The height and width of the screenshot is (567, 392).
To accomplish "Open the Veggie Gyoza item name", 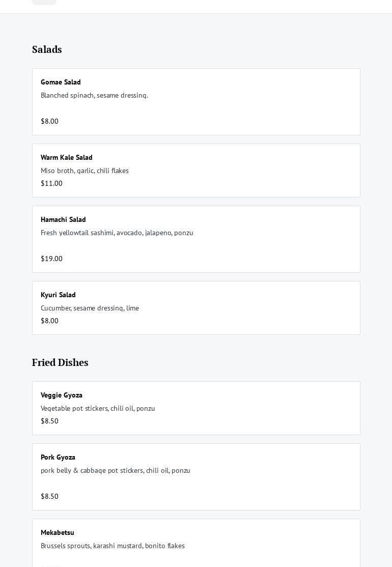I will point(62,395).
